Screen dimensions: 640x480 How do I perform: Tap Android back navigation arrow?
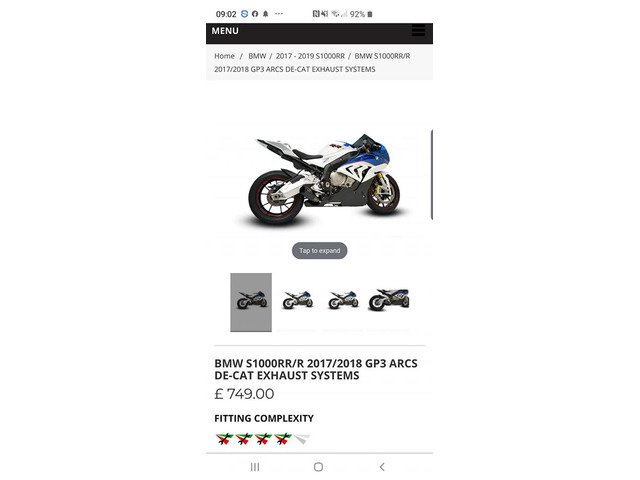(x=382, y=467)
